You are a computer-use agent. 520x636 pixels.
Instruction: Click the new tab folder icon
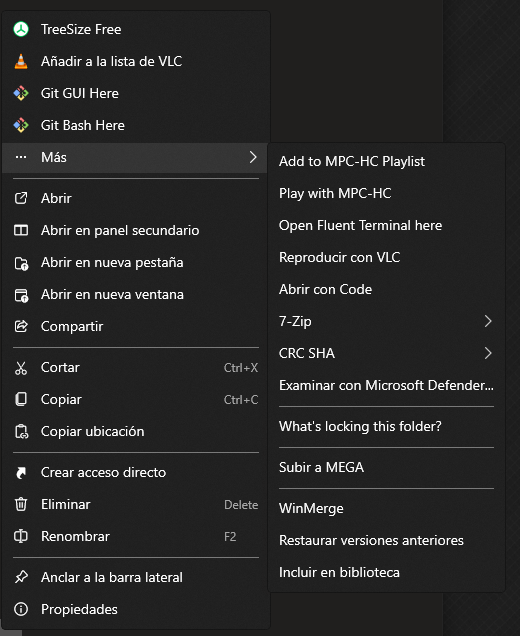coord(21,262)
